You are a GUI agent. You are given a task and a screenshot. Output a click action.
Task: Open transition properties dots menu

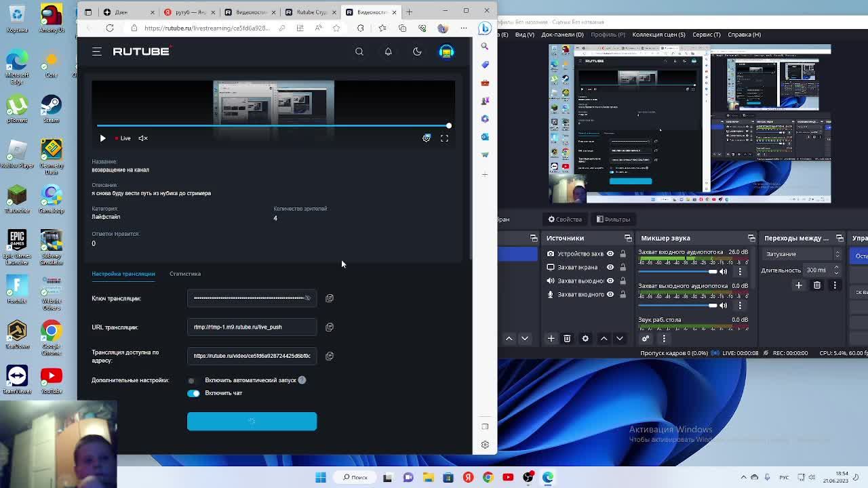tap(835, 285)
